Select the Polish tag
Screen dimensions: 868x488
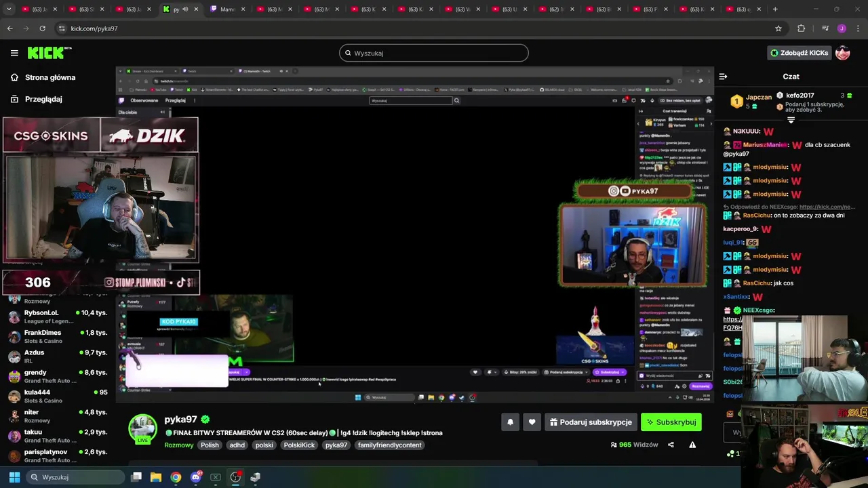click(x=210, y=445)
